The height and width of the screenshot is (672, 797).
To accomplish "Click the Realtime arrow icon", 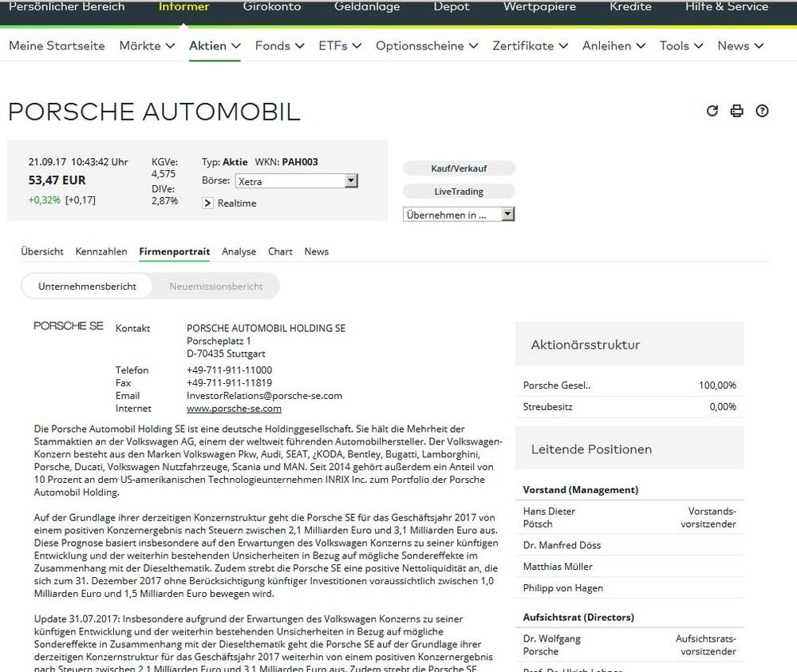I will (x=208, y=203).
